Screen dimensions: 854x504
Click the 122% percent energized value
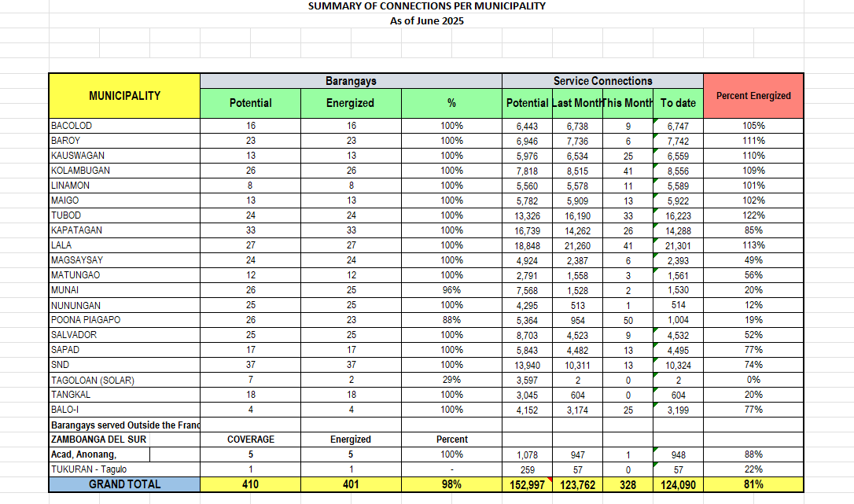(753, 215)
